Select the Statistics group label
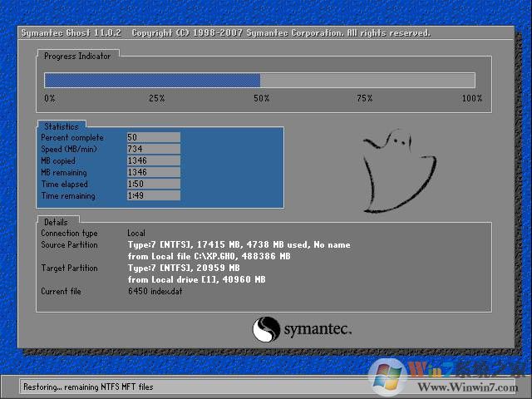 [x=62, y=126]
